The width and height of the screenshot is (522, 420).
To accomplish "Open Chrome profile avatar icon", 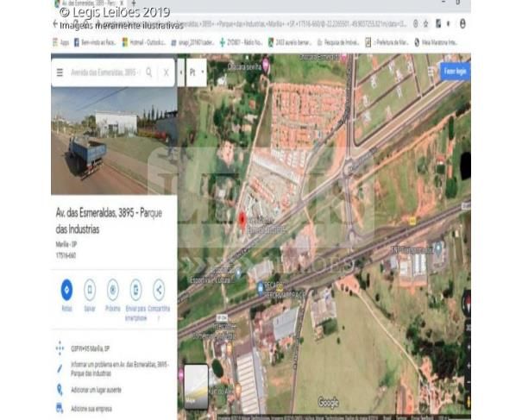I will point(462,23).
